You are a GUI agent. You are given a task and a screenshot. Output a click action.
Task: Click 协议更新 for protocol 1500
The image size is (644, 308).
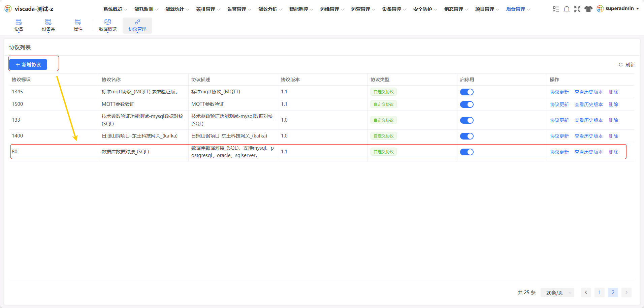(559, 104)
